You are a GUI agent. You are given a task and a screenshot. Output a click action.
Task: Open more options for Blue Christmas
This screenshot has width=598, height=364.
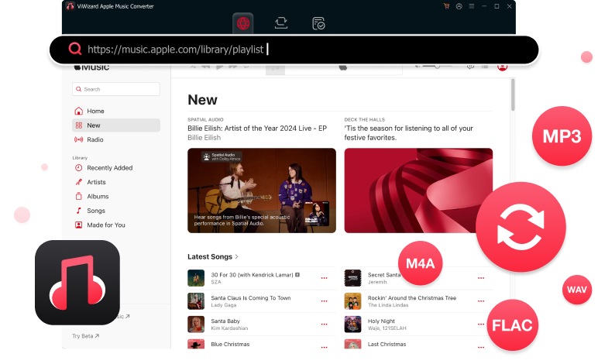(324, 347)
